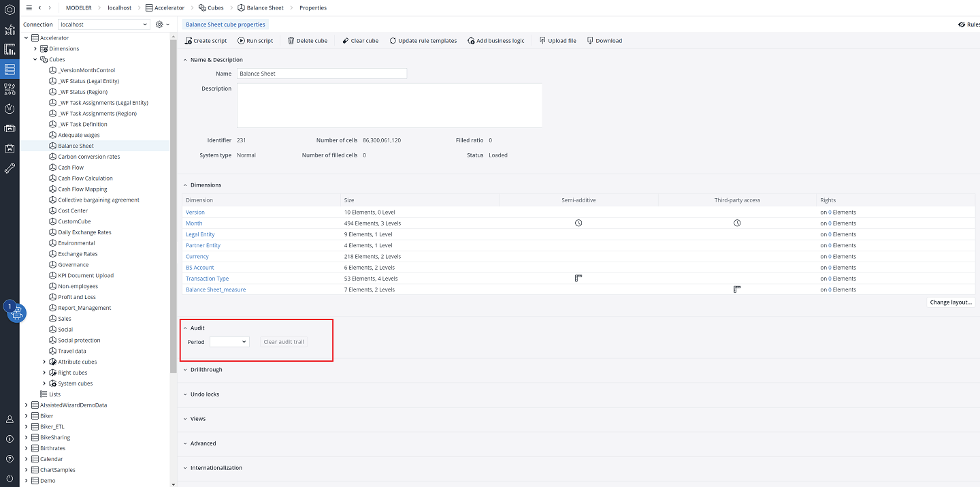Open the Download icon in the toolbar
This screenshot has height=487, width=980.
tap(589, 40)
